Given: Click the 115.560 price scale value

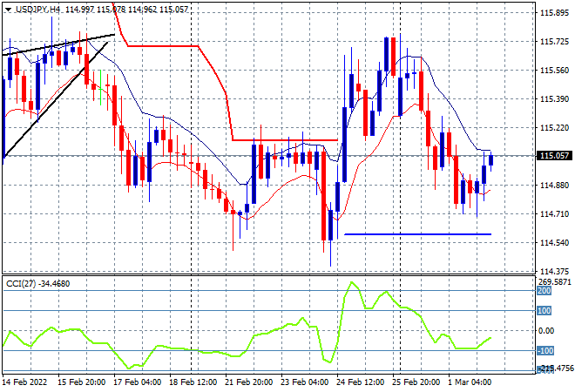Looking at the screenshot, I should pos(554,70).
